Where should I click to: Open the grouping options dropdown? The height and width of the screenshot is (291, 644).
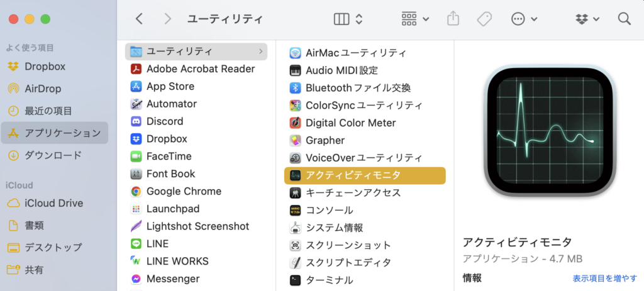pos(415,19)
